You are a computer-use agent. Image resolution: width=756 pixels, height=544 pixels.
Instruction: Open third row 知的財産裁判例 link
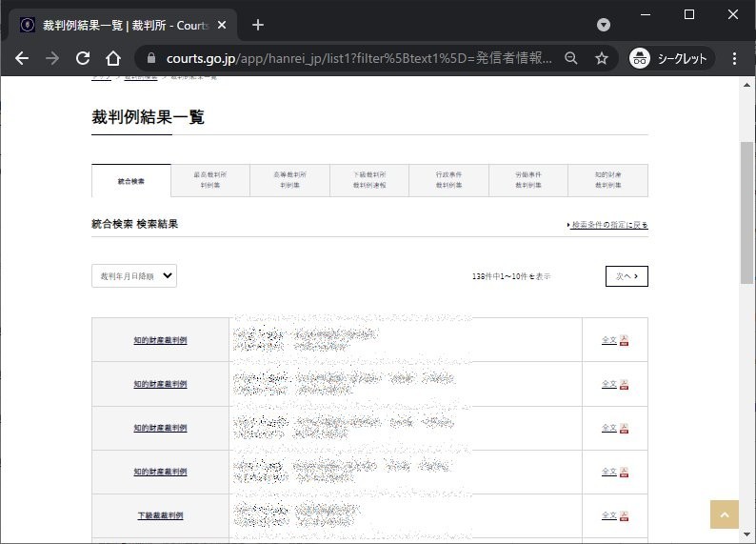(160, 428)
